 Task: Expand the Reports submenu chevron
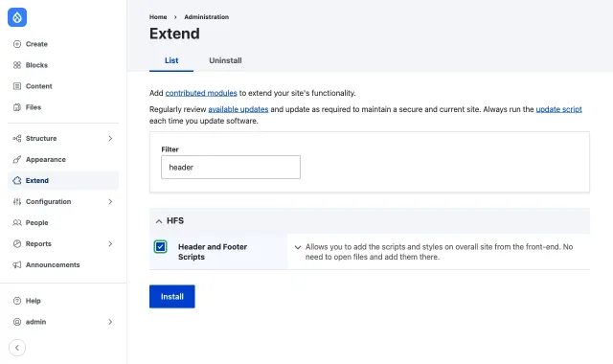pyautogui.click(x=110, y=244)
